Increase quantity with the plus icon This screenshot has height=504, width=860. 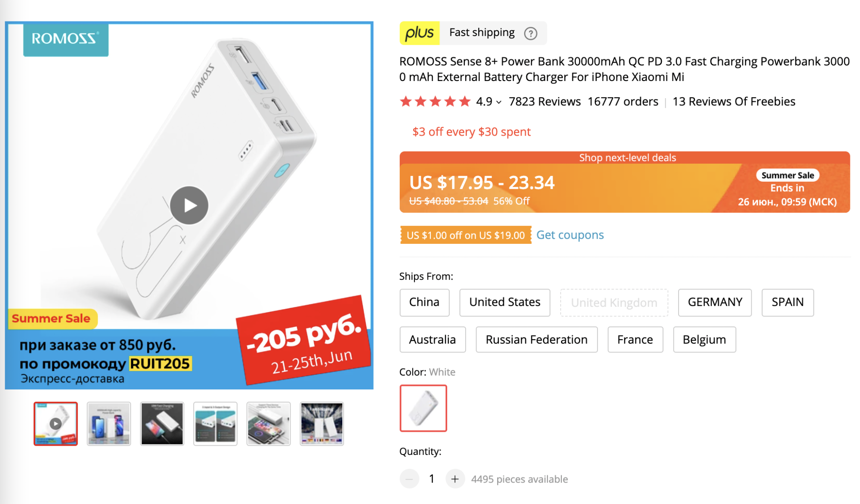pyautogui.click(x=455, y=478)
